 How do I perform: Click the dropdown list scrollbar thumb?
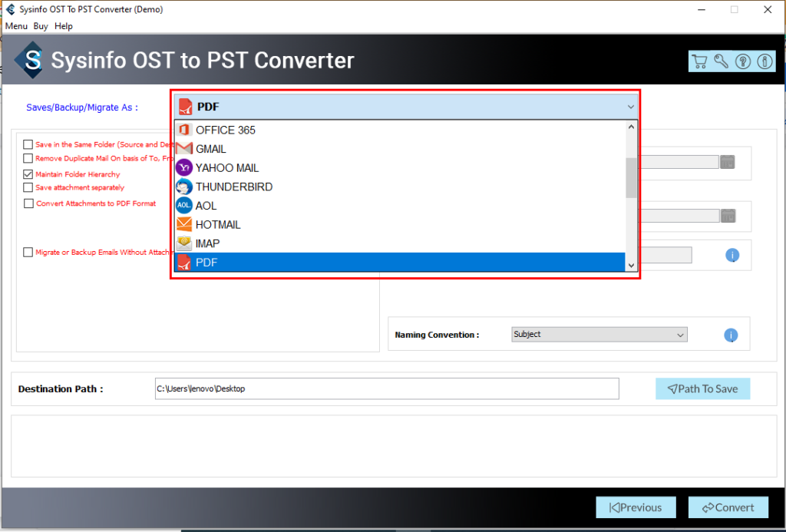(x=631, y=178)
